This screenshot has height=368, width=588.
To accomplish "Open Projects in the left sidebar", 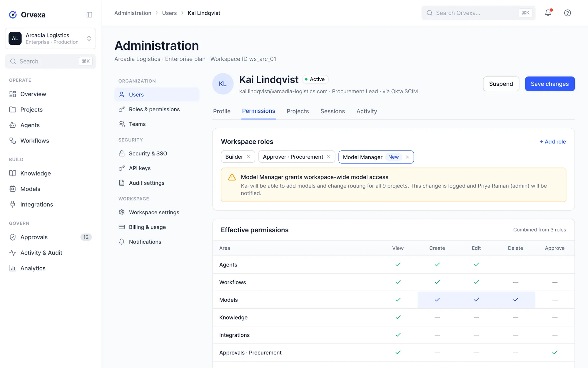I will pos(50,110).
